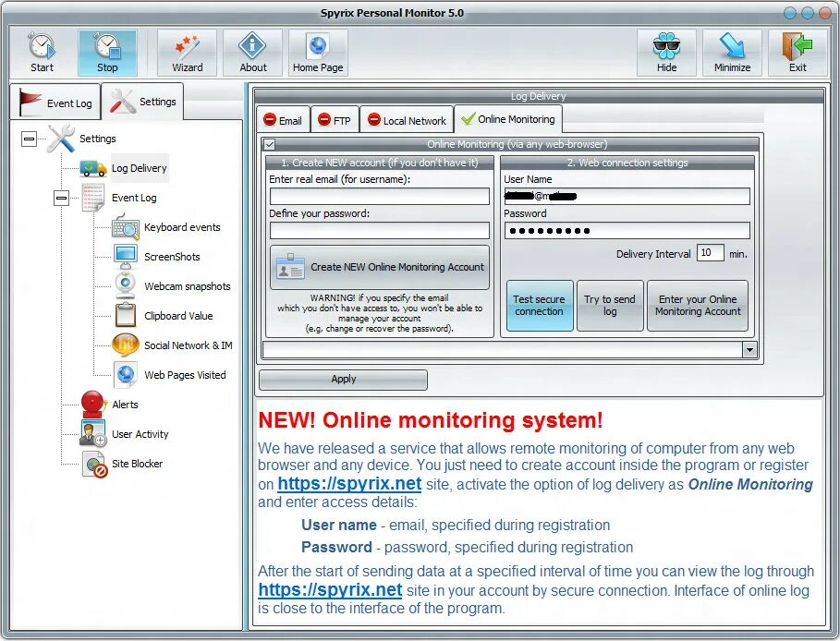Image resolution: width=840 pixels, height=641 pixels.
Task: Select Alerts tree label
Action: tap(125, 405)
